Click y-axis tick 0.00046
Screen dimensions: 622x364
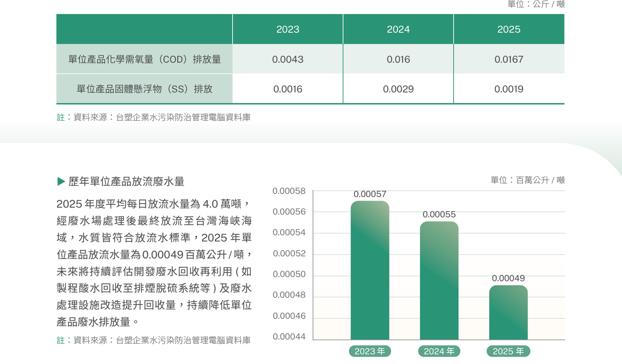click(289, 316)
